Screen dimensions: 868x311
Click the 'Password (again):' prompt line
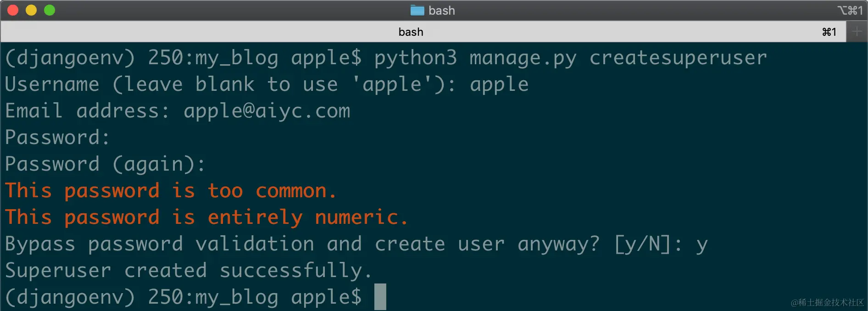105,164
